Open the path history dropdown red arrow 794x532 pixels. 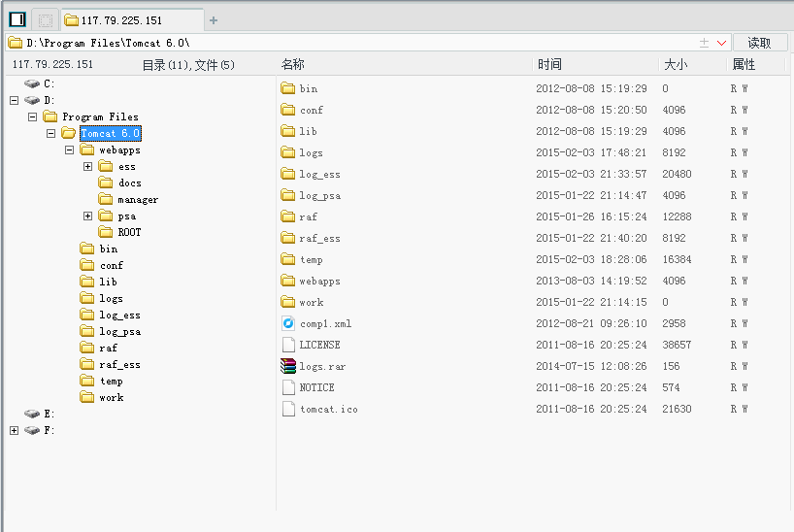tap(722, 43)
